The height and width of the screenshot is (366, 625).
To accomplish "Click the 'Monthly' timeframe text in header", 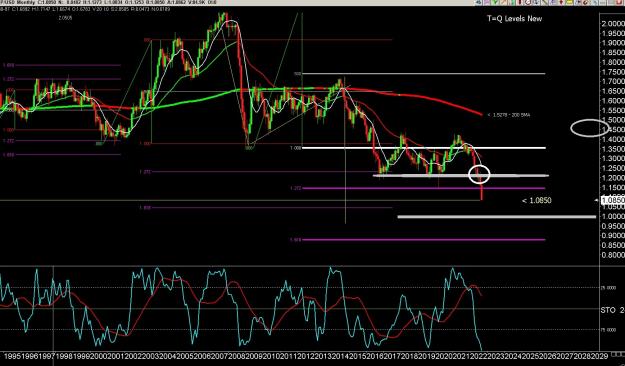I will (x=27, y=2).
